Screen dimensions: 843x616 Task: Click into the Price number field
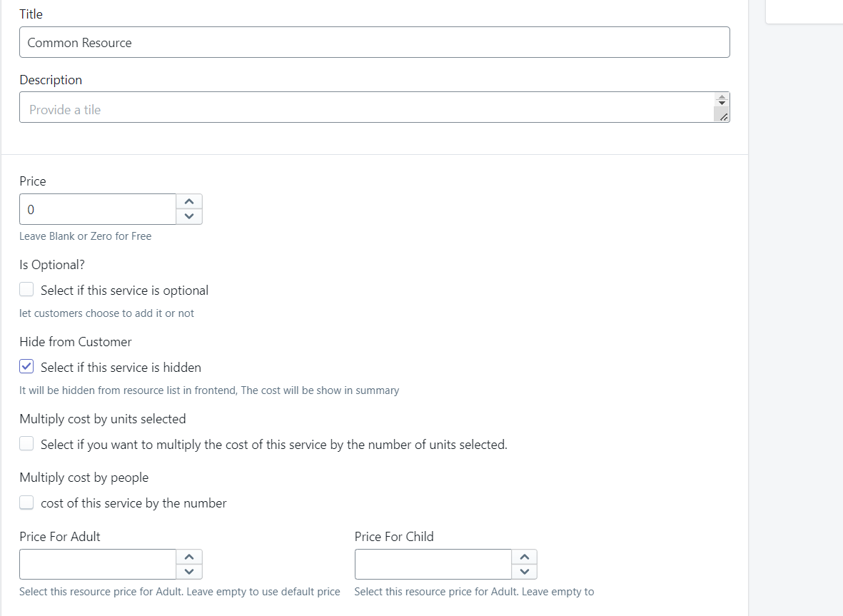[x=98, y=209]
